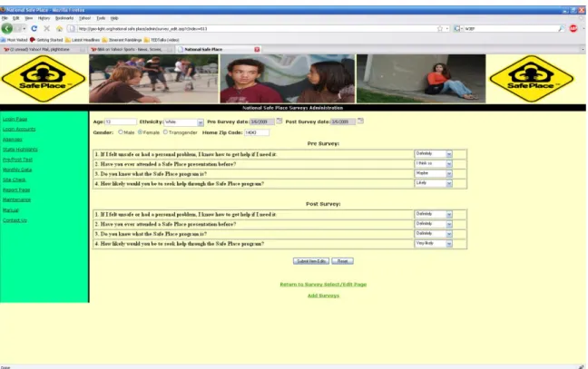Open the Report Page sidebar link

tap(16, 189)
